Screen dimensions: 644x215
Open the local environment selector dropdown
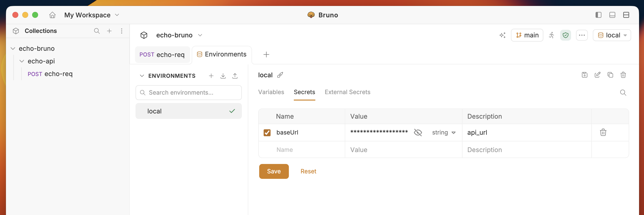pyautogui.click(x=612, y=35)
